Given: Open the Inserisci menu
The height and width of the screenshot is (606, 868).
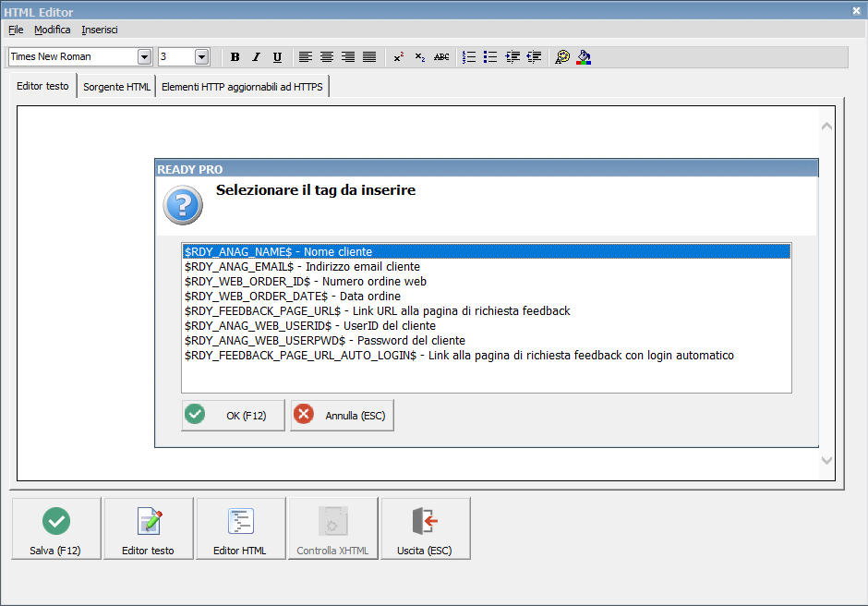Looking at the screenshot, I should [100, 30].
